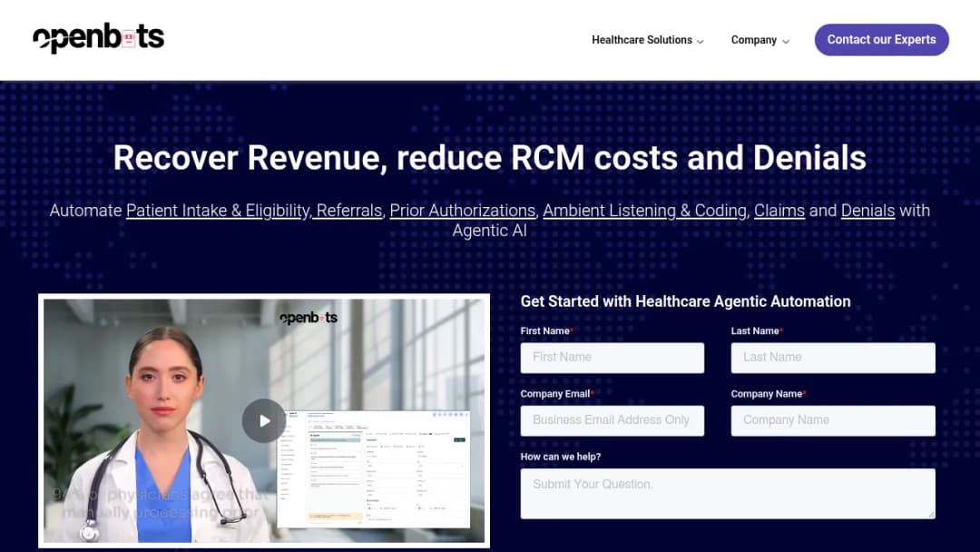Click the Contact our Experts button

coord(881,40)
